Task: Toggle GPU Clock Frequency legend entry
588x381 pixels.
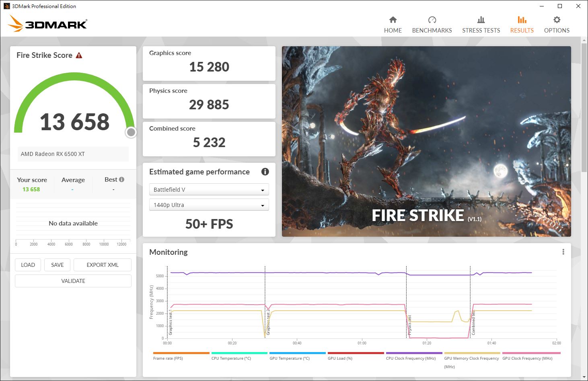Action: point(531,356)
